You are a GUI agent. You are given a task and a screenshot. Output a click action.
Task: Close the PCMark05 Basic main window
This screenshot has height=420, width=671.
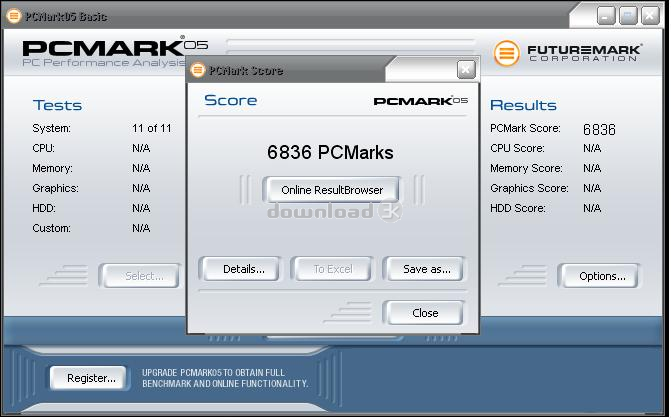[x=650, y=16]
